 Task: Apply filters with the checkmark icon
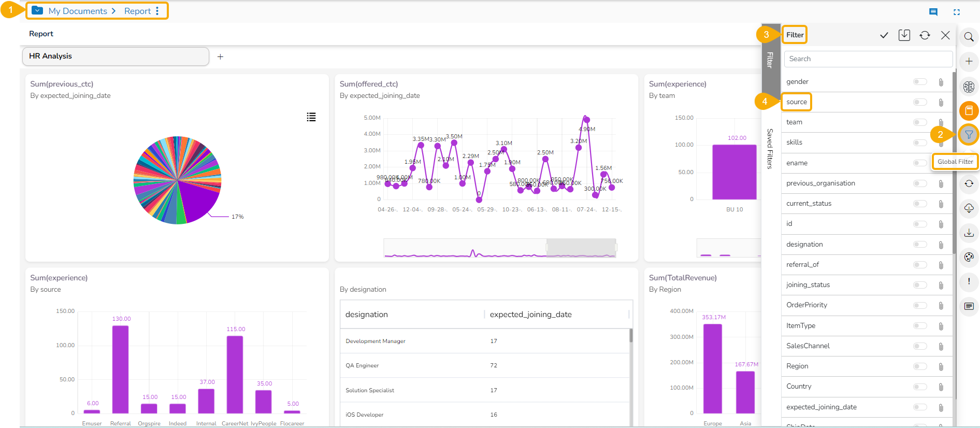(884, 35)
